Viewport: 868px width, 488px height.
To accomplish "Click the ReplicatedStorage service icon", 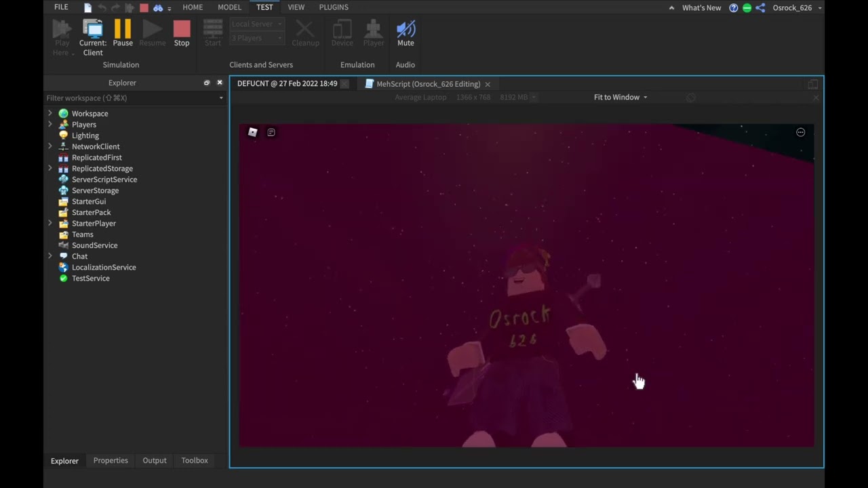I will click(x=63, y=168).
